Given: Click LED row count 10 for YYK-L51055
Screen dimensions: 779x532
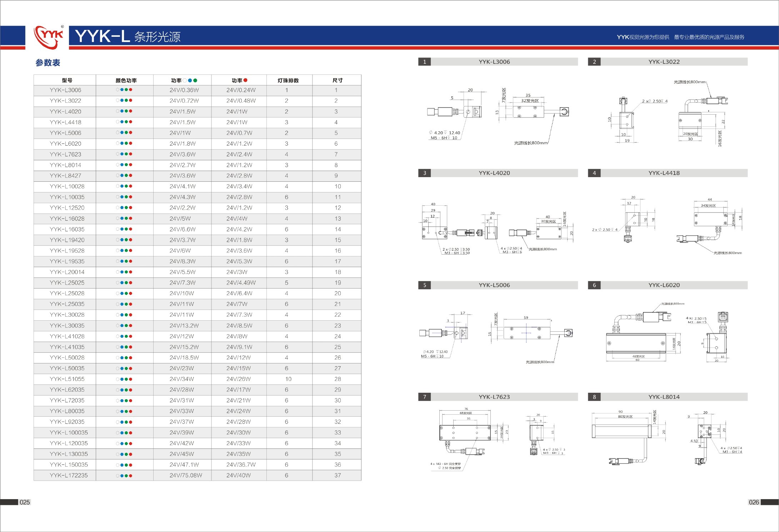Looking at the screenshot, I should click(288, 379).
